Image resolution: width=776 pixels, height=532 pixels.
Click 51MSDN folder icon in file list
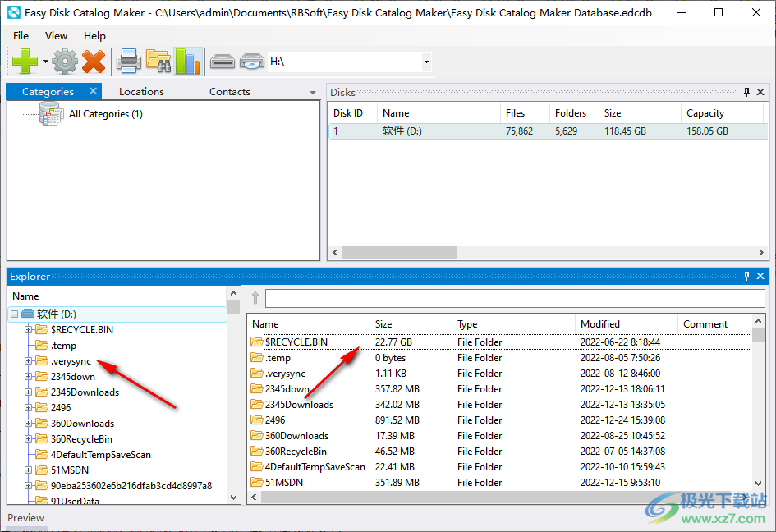(256, 483)
